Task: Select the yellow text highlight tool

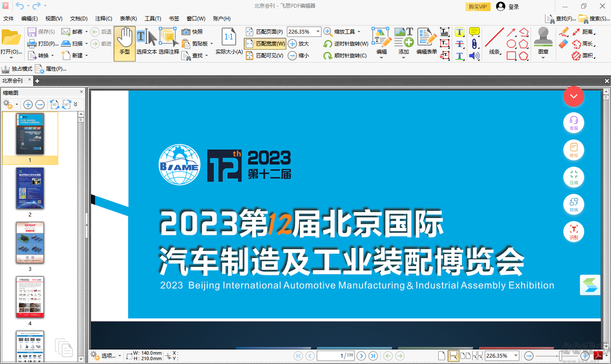Action: pos(460,32)
